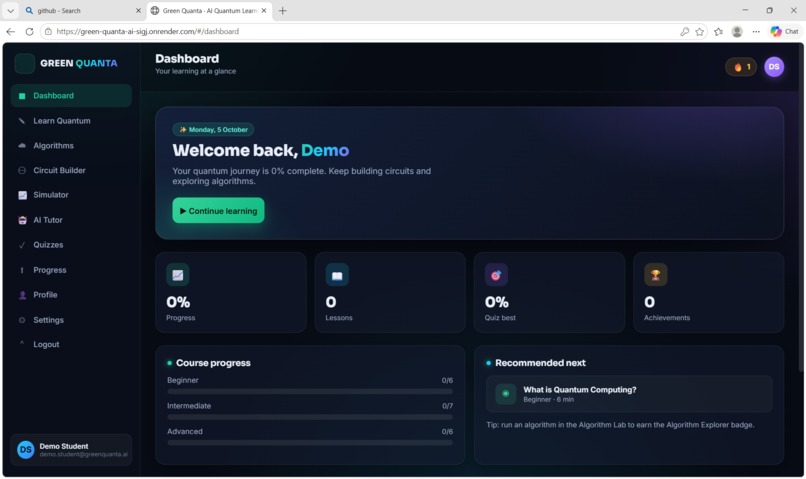The image size is (806, 479).
Task: Open the Circuit Builder section
Action: (71, 170)
